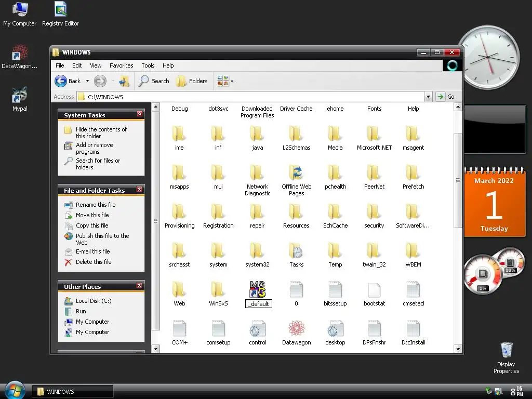This screenshot has width=532, height=399.
Task: Select the java folder icon
Action: point(257,134)
